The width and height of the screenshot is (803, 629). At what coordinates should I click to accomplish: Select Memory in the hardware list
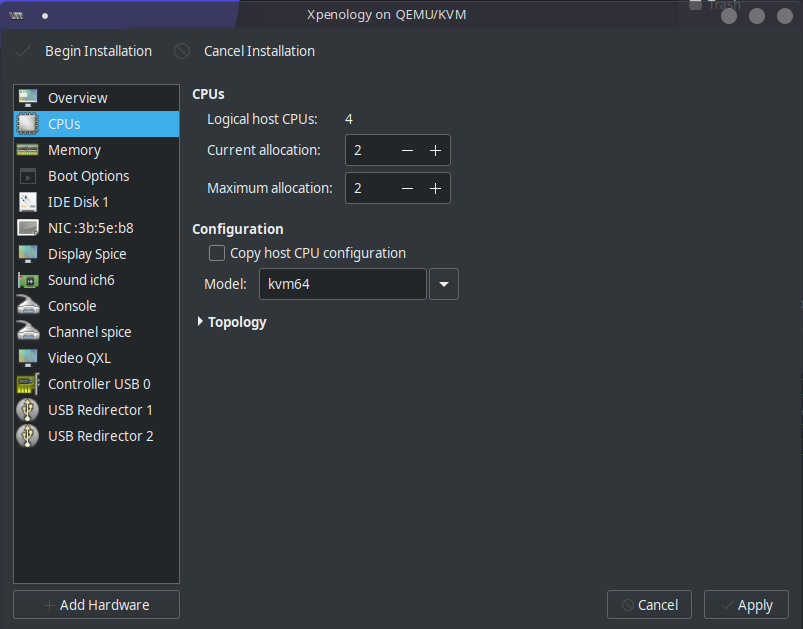click(x=96, y=150)
